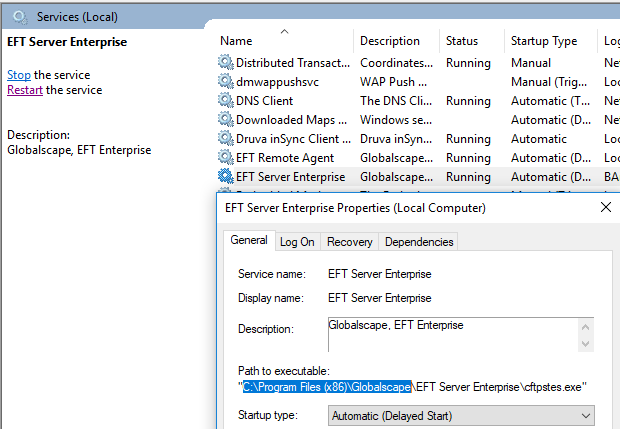Click the Service name value EFT Server Enterprise
Viewport: 620px width, 429px height.
pos(380,274)
